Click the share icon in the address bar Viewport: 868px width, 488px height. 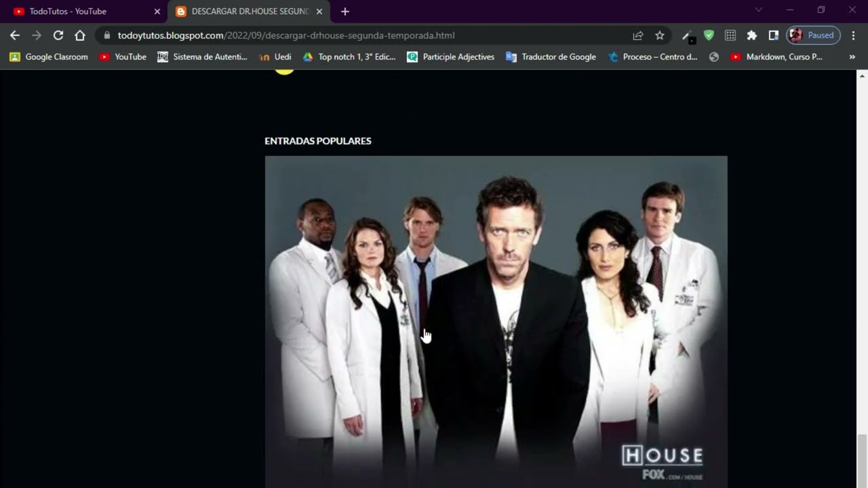point(637,35)
